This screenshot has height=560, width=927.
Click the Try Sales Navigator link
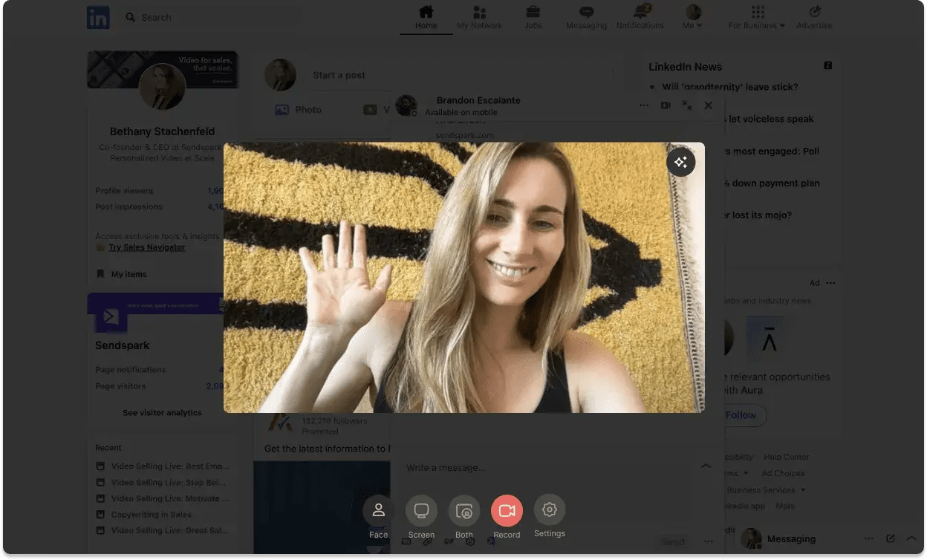coord(147,247)
